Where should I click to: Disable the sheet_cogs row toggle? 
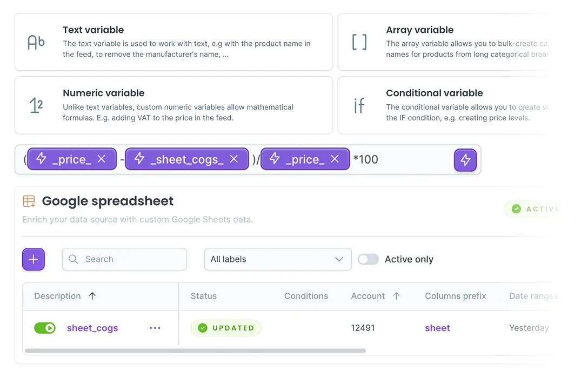pyautogui.click(x=45, y=328)
